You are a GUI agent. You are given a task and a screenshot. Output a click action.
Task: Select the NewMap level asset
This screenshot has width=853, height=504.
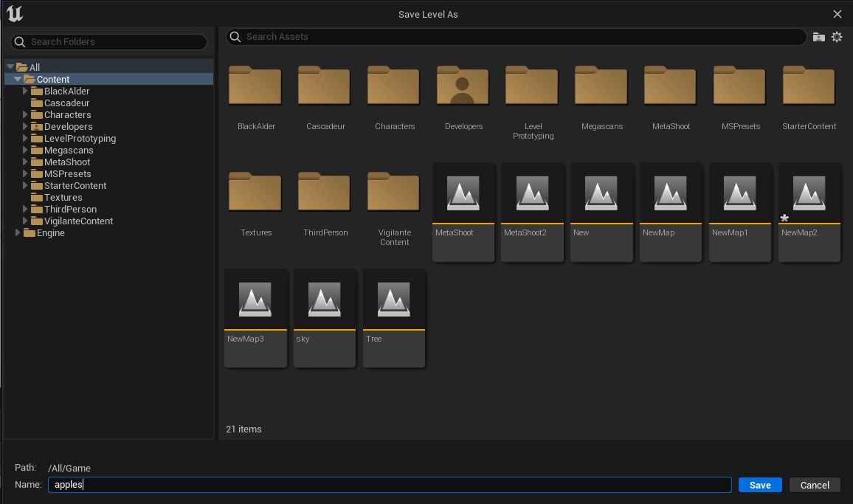pyautogui.click(x=670, y=212)
